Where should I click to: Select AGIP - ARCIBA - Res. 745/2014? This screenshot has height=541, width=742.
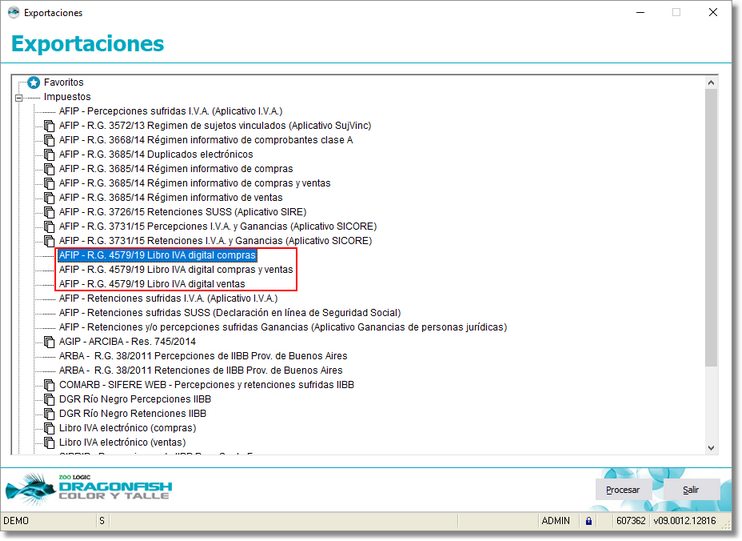click(x=127, y=342)
